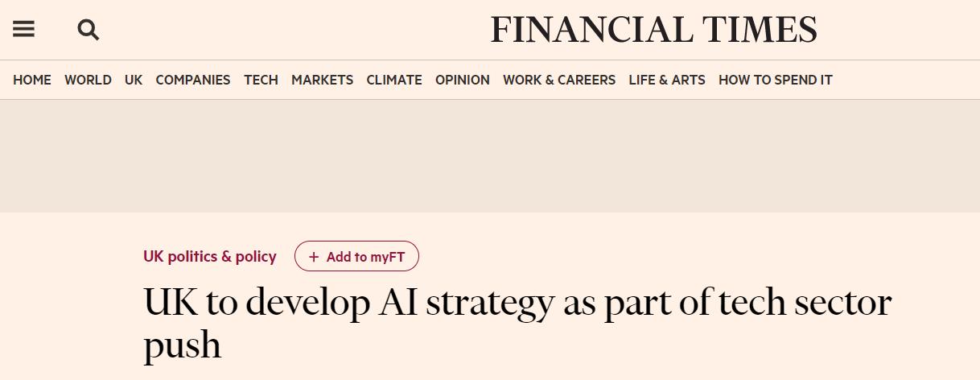Viewport: 980px width, 380px height.
Task: Open How To Spend It
Action: point(775,80)
